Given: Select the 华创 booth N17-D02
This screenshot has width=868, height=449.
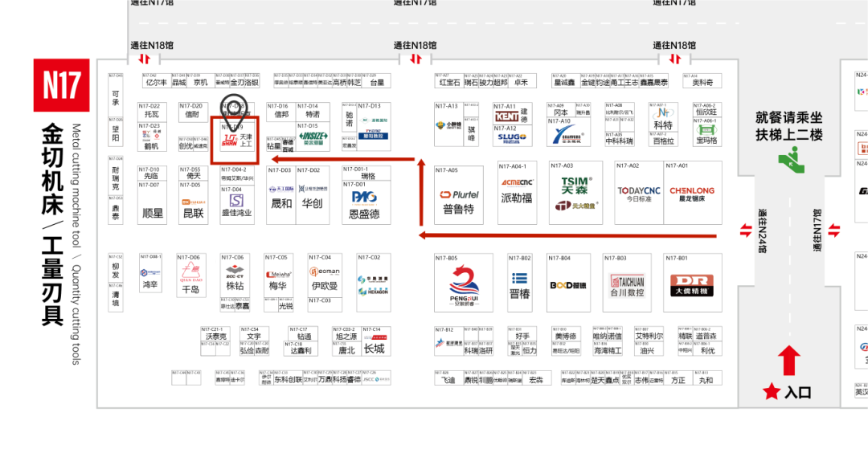Looking at the screenshot, I should coord(313,195).
